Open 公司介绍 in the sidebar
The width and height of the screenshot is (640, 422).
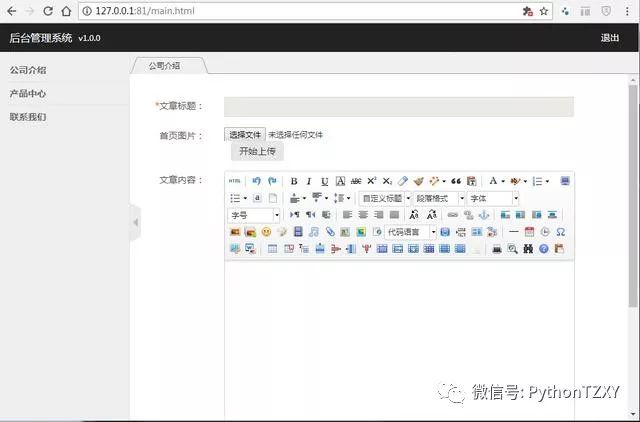coord(28,70)
